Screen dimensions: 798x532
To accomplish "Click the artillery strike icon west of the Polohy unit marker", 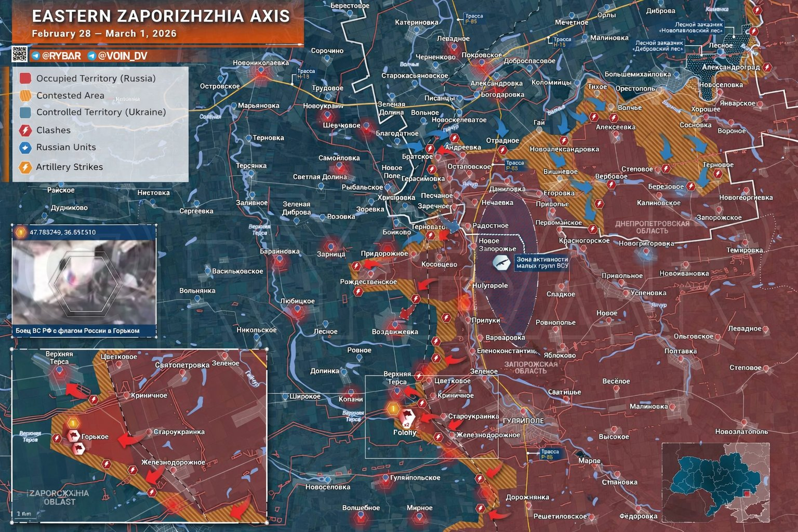I will click(393, 409).
